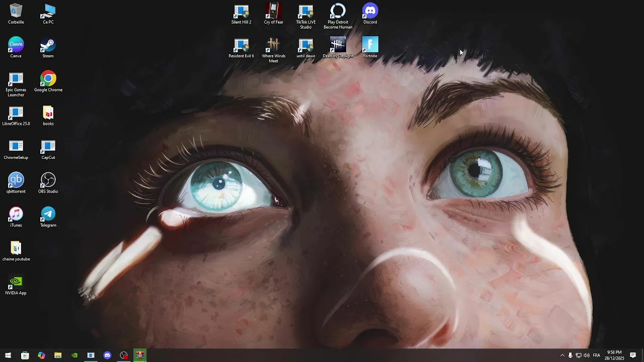
Task: Switch to OBS Studio taskbar icon
Action: [124, 355]
